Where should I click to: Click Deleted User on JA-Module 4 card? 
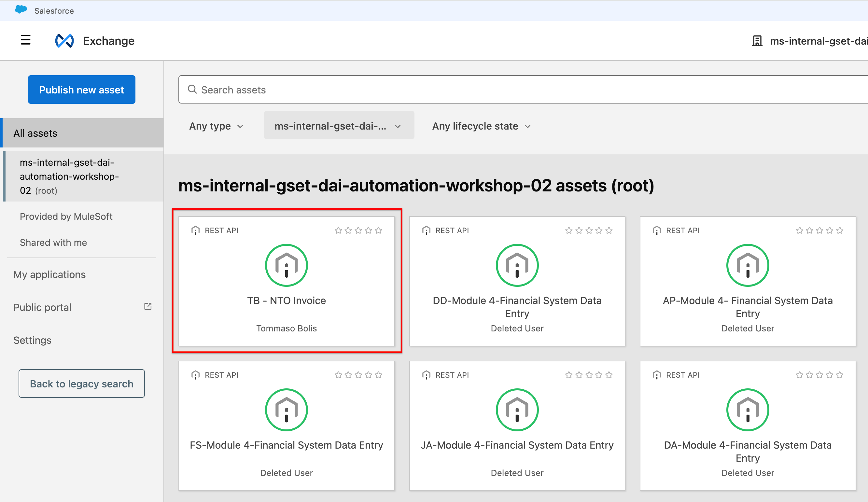click(517, 473)
